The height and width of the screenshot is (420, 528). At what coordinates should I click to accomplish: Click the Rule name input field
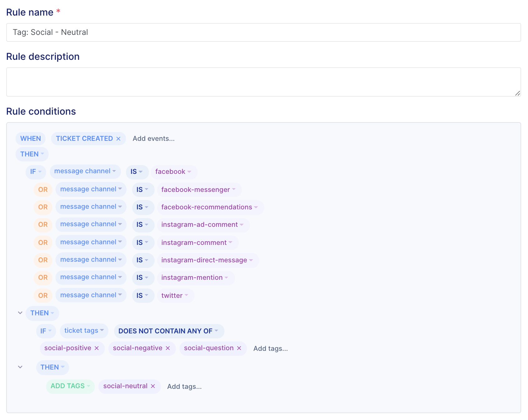264,32
